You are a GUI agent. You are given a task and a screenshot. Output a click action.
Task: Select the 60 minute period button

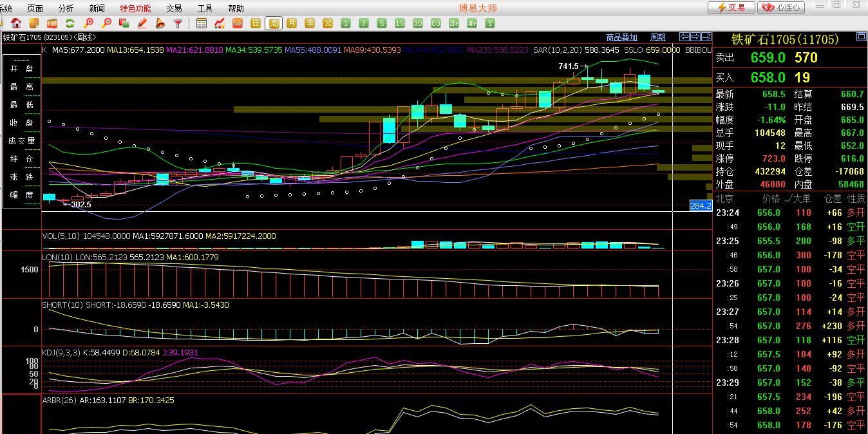pyautogui.click(x=436, y=23)
